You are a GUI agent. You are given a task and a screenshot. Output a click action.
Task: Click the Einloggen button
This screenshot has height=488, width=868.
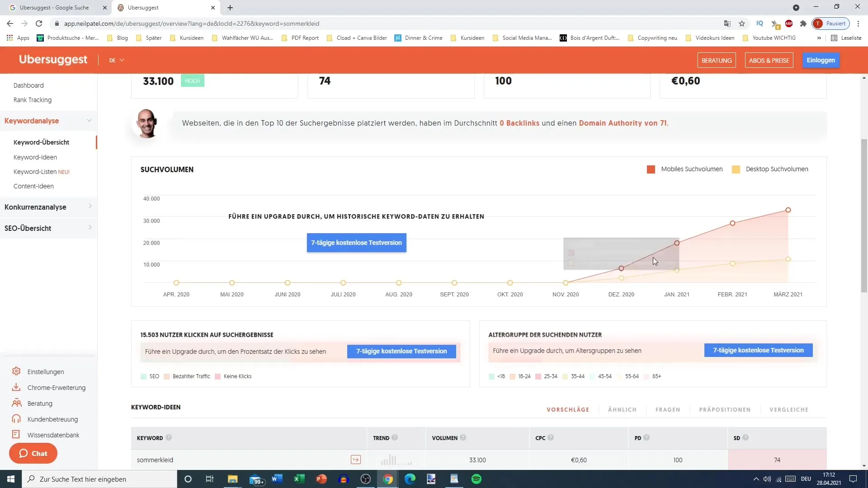tap(821, 60)
